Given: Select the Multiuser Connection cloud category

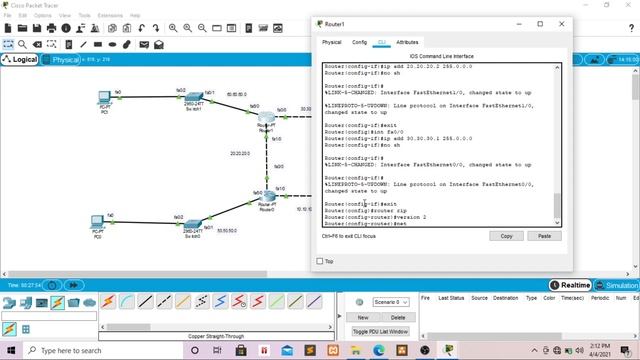Looking at the screenshot, I should 89,303.
